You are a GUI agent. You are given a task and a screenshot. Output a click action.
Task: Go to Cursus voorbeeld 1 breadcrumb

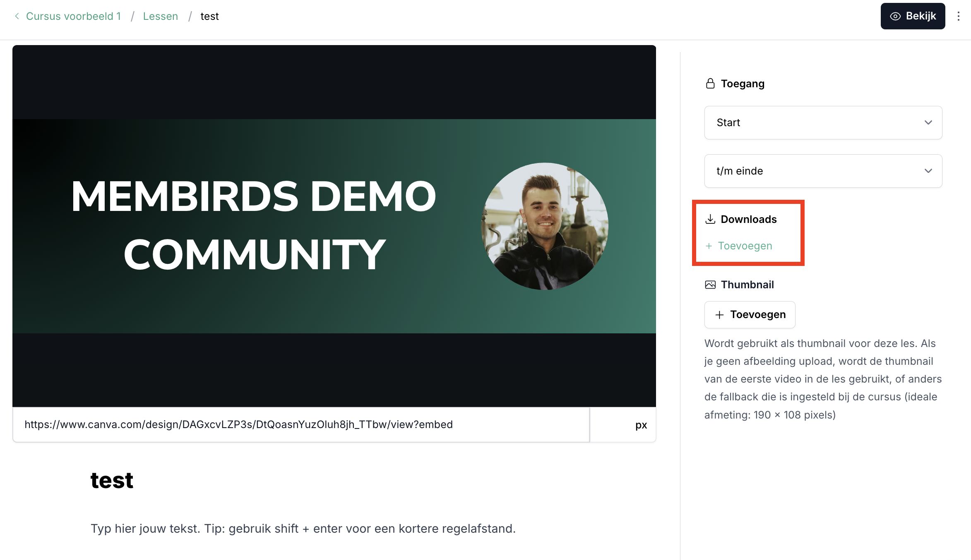tap(74, 16)
